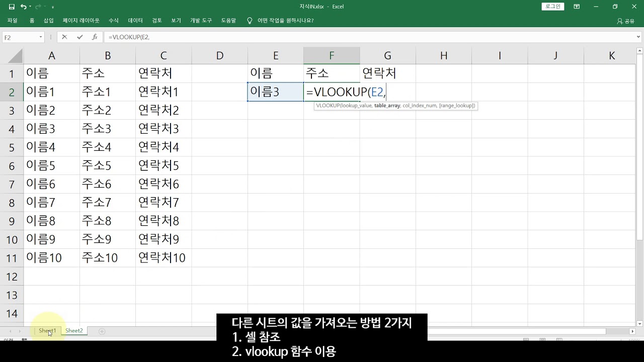
Task: Cancel the formula entry with X
Action: click(64, 37)
